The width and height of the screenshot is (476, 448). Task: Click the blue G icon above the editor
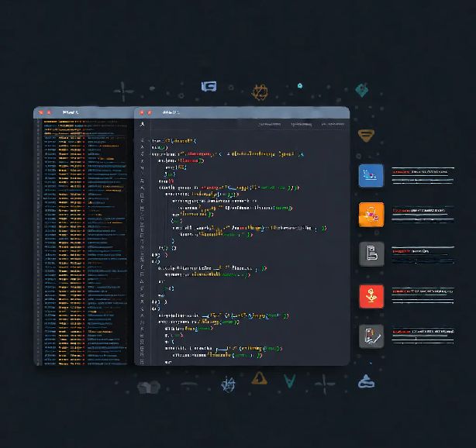[209, 87]
